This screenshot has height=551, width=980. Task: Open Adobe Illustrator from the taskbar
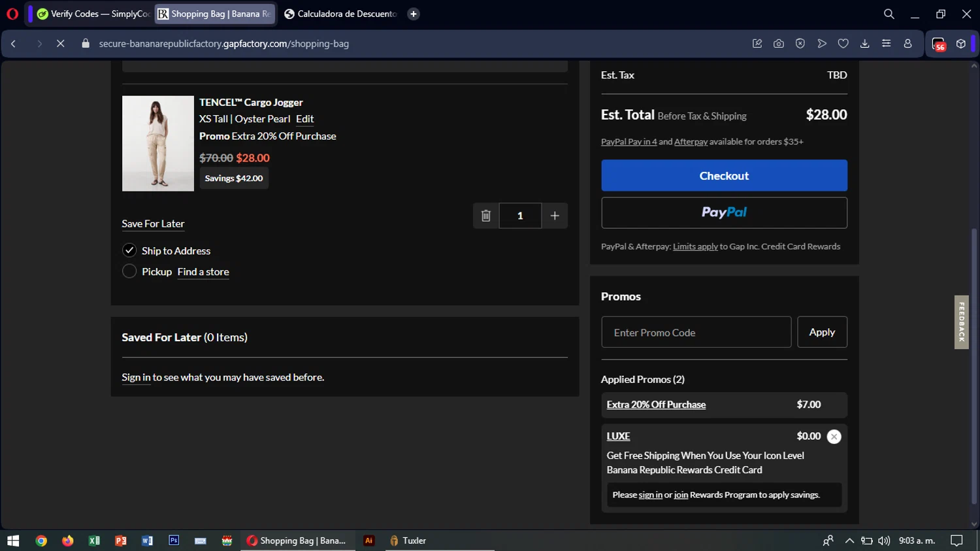point(368,541)
